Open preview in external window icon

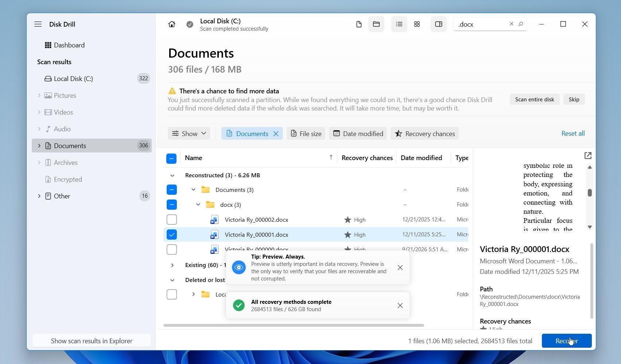(588, 156)
